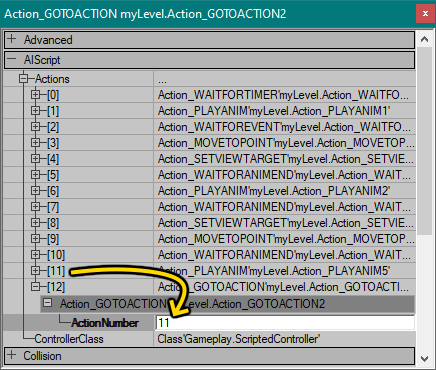Click the scrollbar up arrow
Viewport: 436px width, 370px height.
click(424, 39)
